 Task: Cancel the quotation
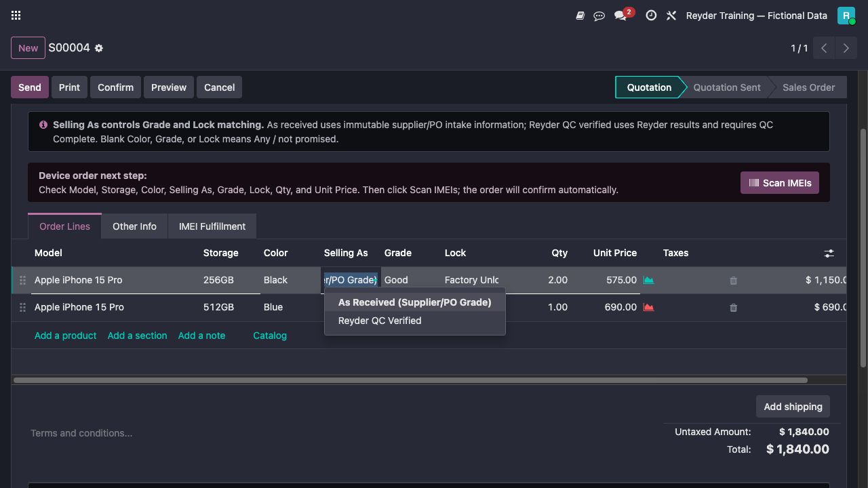(x=220, y=87)
